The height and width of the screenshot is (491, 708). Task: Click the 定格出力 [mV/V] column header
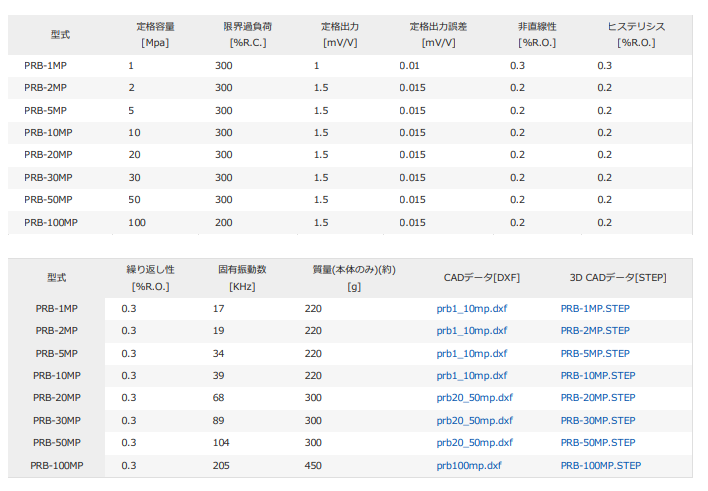click(340, 35)
